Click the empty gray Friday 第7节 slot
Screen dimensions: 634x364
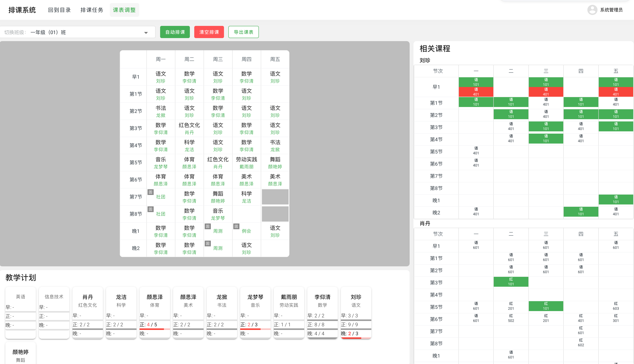click(275, 197)
